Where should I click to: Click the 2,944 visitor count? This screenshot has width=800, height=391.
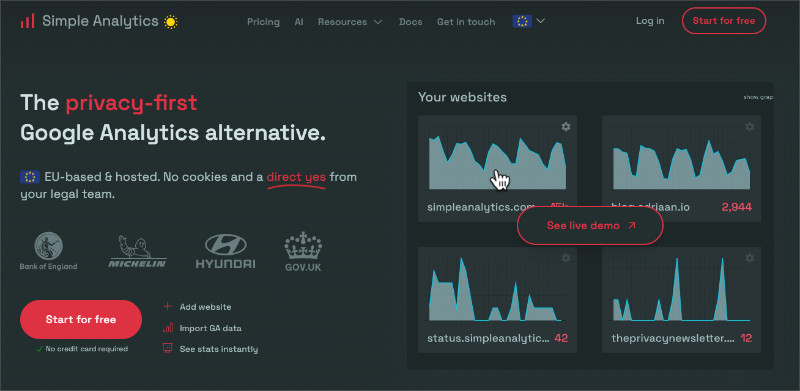(x=737, y=207)
